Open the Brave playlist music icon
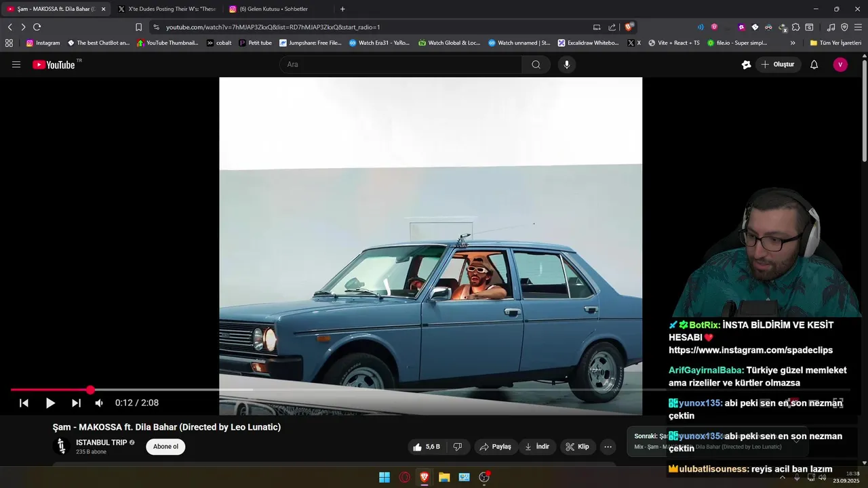 click(831, 27)
